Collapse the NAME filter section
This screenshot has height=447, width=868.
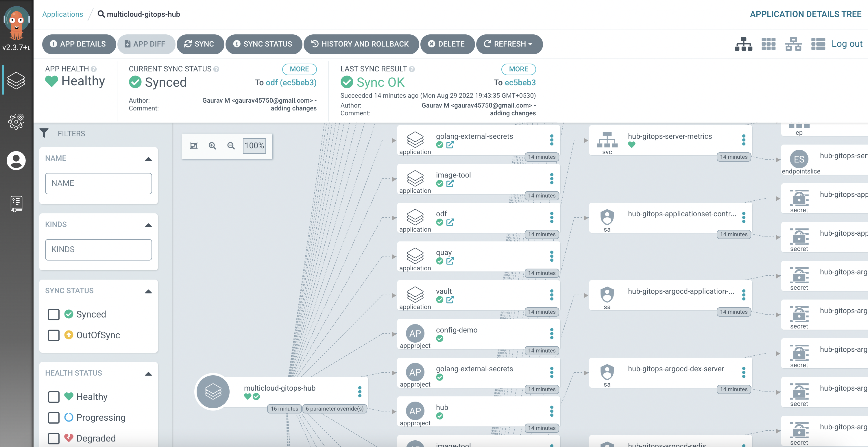coord(148,159)
